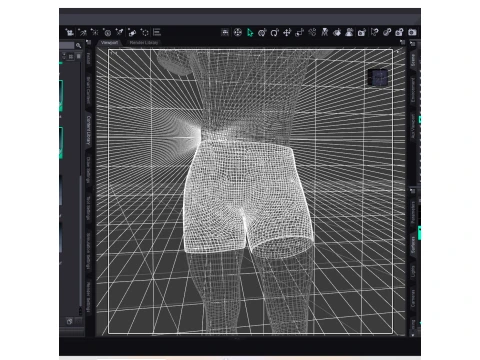
Task: Select the Universal tool circular icon
Action: (x=237, y=32)
